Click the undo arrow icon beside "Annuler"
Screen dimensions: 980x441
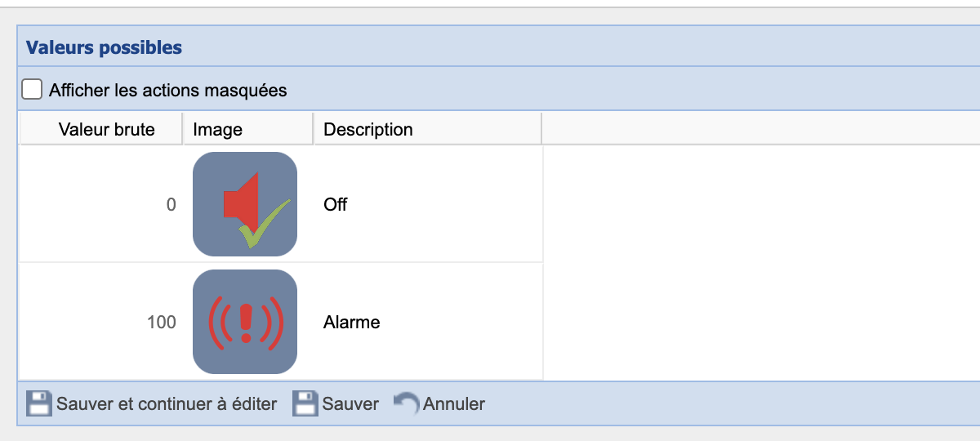407,403
